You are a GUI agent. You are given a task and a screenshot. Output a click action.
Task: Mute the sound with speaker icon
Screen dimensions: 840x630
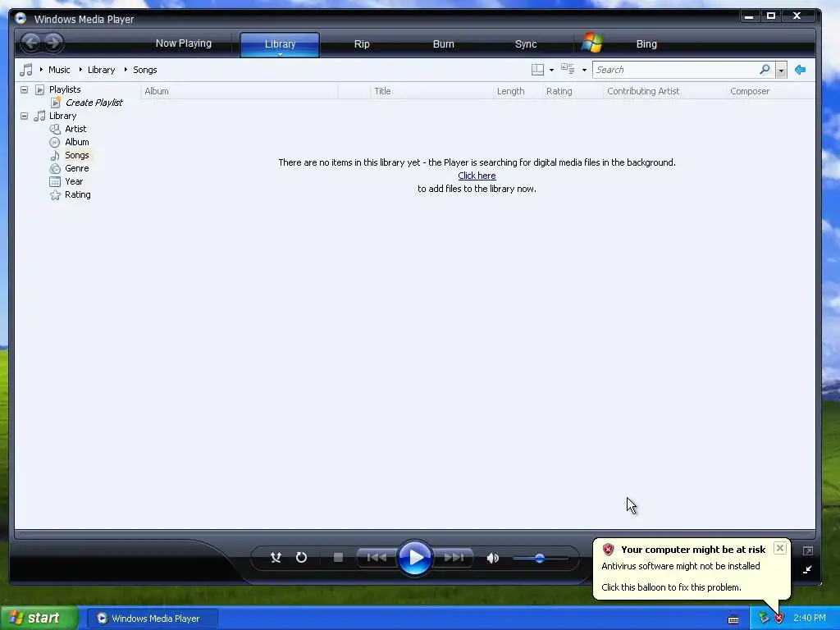click(493, 558)
